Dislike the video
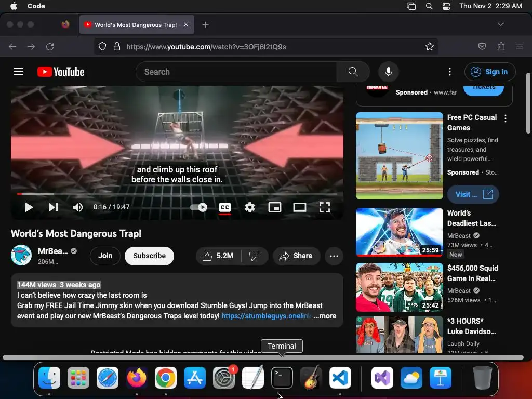Viewport: 532px width, 399px height. coord(254,256)
